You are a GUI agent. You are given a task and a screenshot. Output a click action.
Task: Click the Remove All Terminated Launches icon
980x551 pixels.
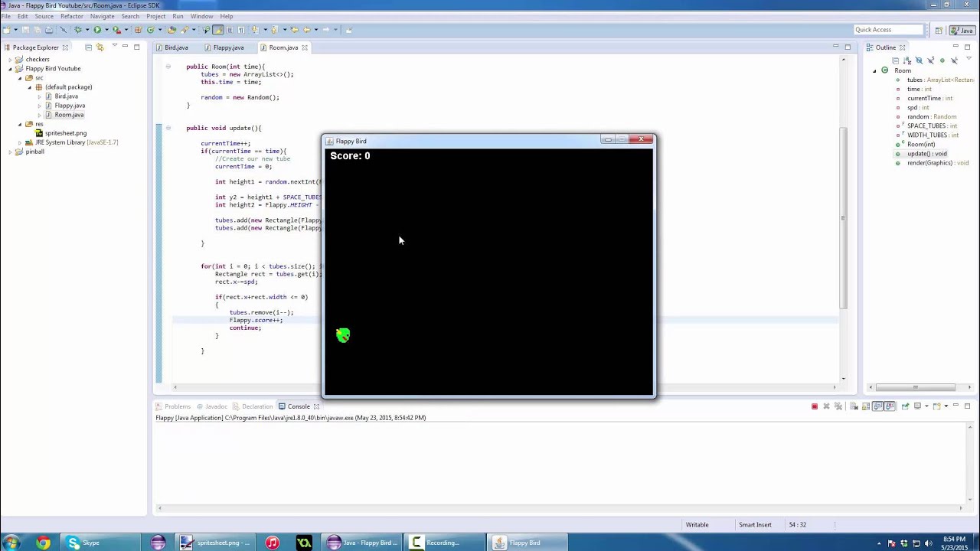[x=838, y=406]
